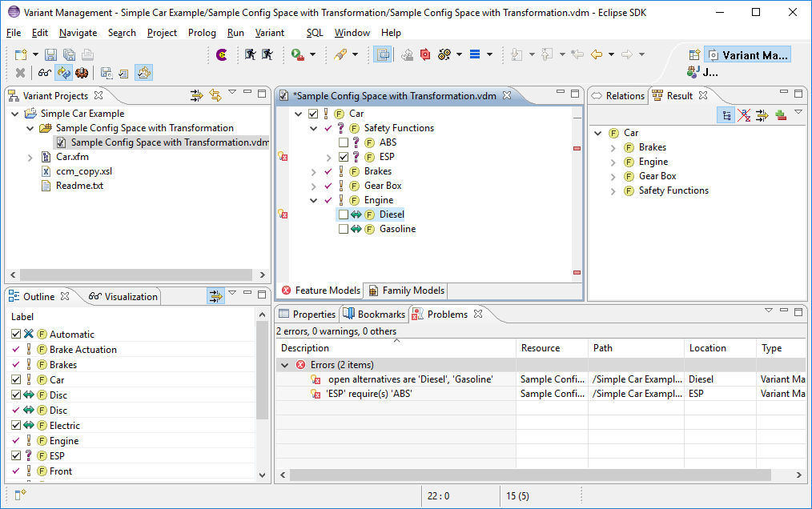Image resolution: width=812 pixels, height=509 pixels.
Task: Toggle the ESP checkbox in Outline
Action: (x=16, y=455)
